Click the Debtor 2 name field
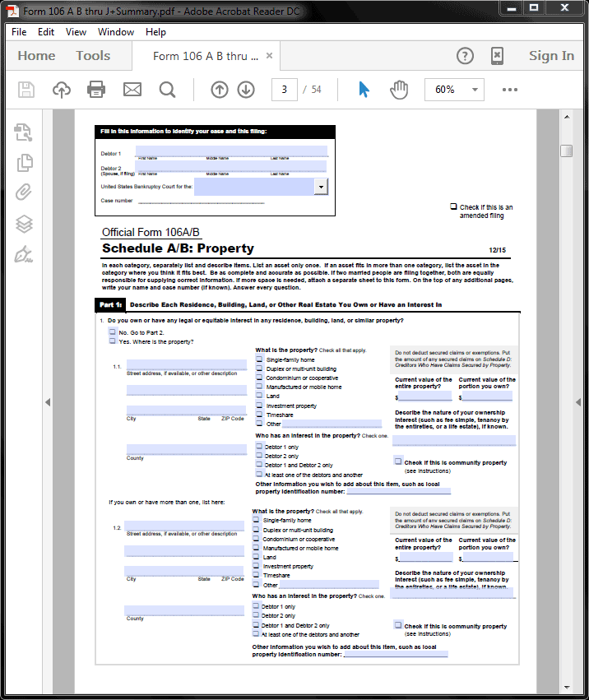The width and height of the screenshot is (589, 700). tap(232, 166)
